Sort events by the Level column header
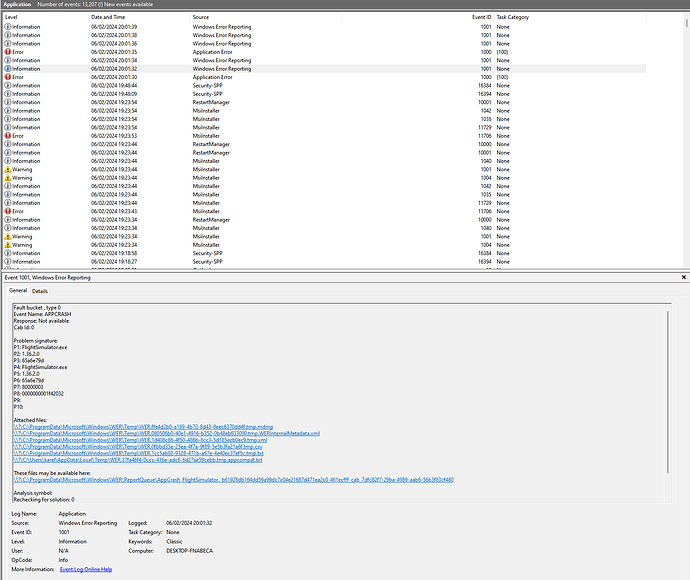The height and width of the screenshot is (580, 690). [12, 17]
